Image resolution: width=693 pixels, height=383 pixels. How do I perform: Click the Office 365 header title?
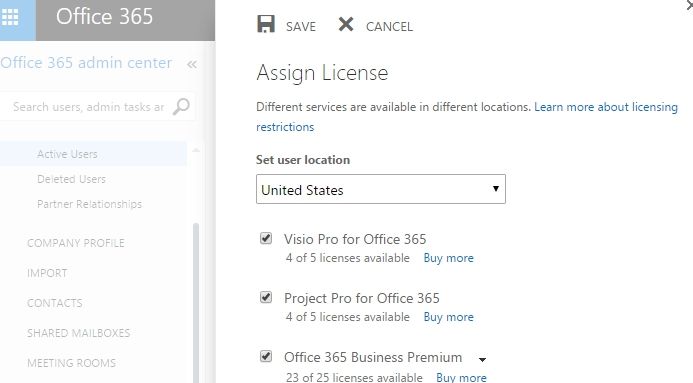point(104,17)
